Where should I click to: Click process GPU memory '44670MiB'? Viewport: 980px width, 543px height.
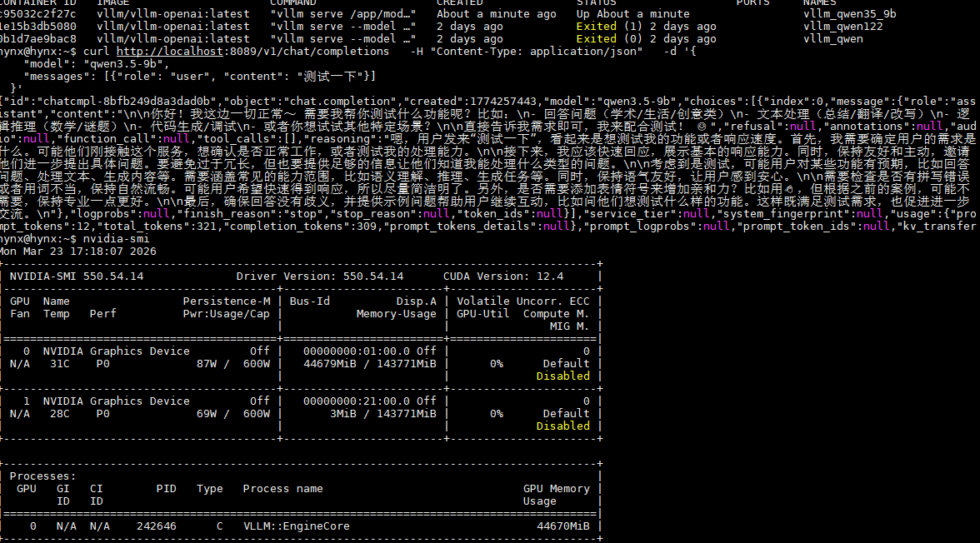(x=563, y=526)
